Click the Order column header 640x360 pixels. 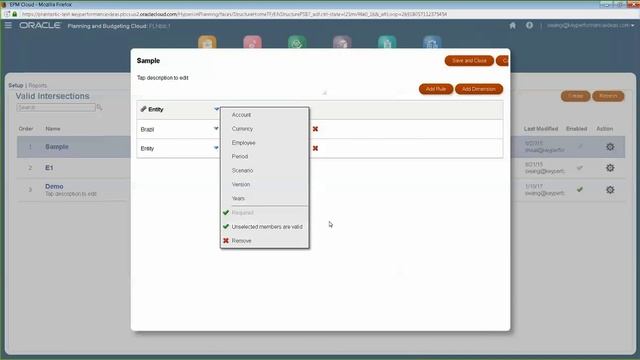click(x=26, y=129)
